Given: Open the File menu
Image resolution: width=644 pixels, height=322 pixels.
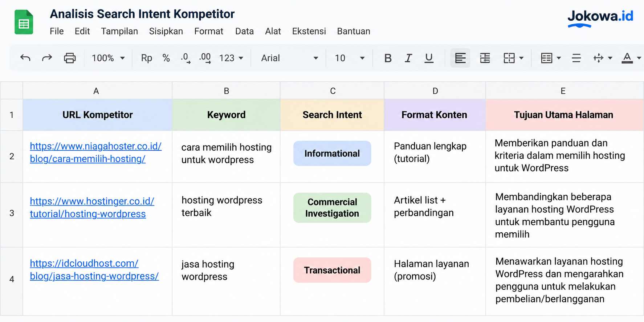Looking at the screenshot, I should point(57,31).
